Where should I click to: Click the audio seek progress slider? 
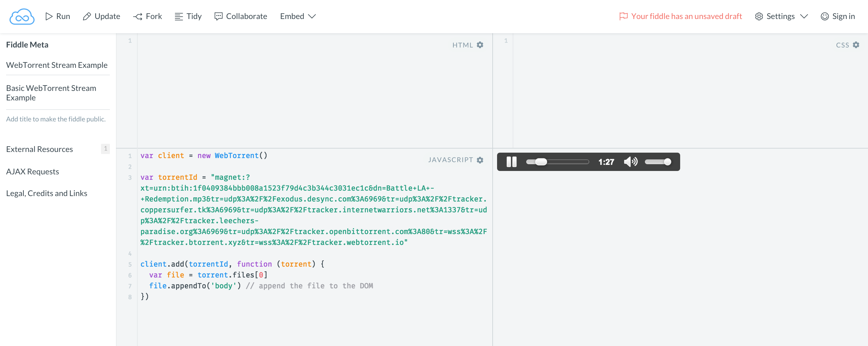tap(557, 162)
